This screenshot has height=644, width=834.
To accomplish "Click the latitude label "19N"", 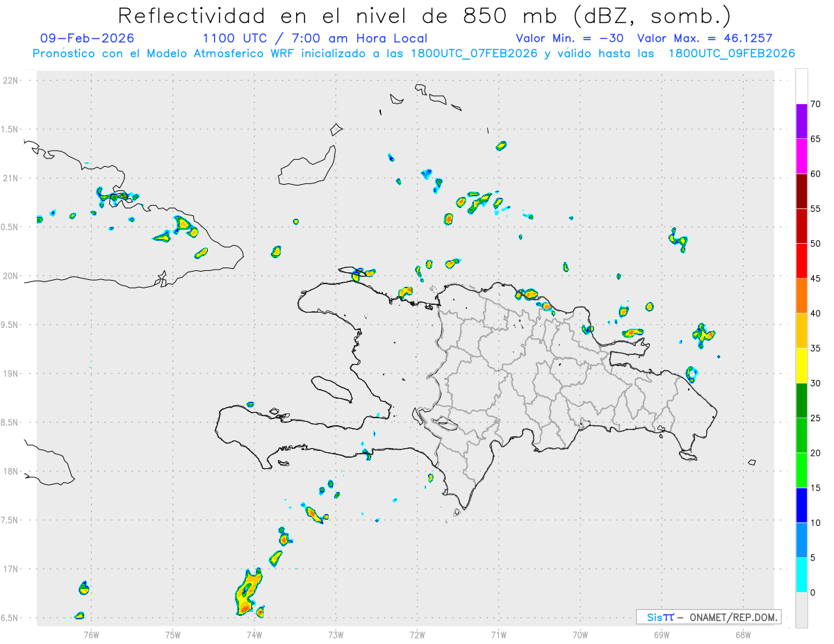I will point(11,373).
